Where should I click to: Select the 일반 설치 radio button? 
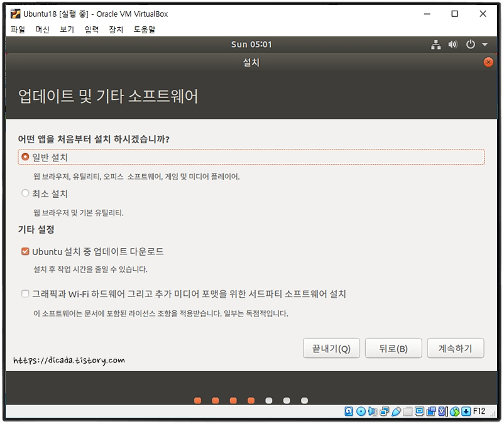pos(25,157)
